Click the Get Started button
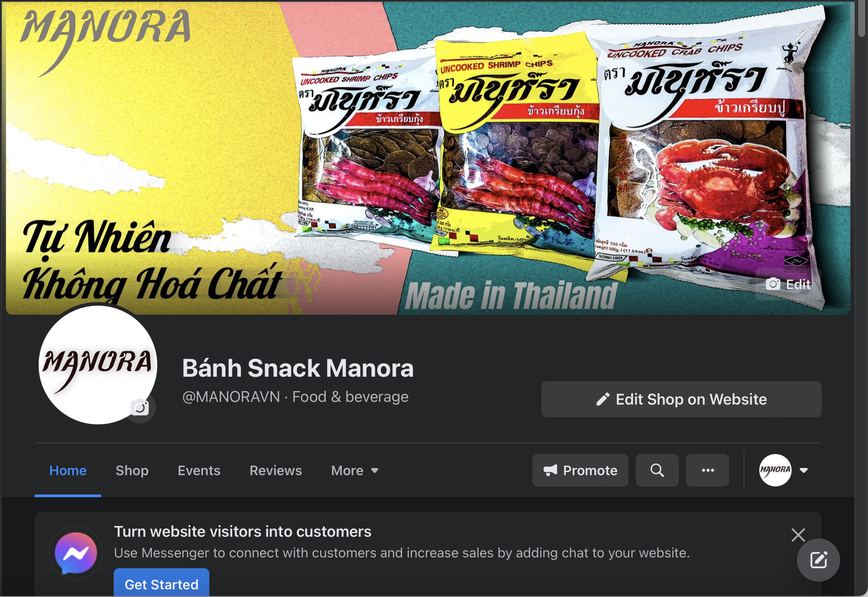The height and width of the screenshot is (597, 868). (161, 584)
